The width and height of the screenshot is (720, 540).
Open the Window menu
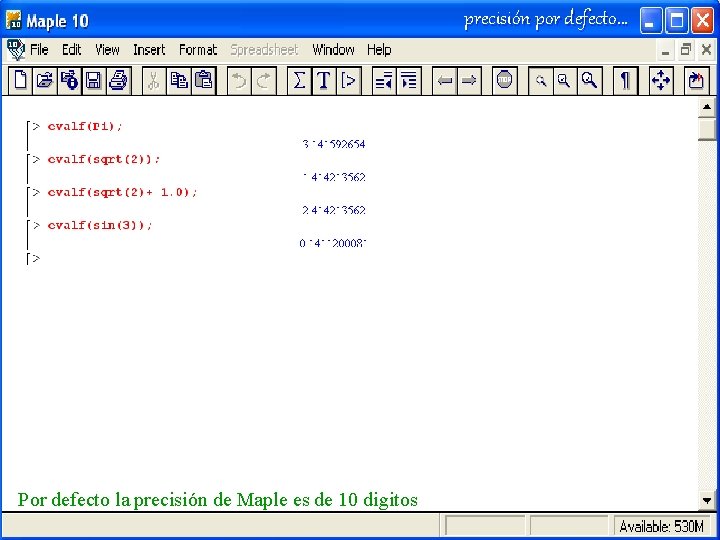[x=333, y=50]
